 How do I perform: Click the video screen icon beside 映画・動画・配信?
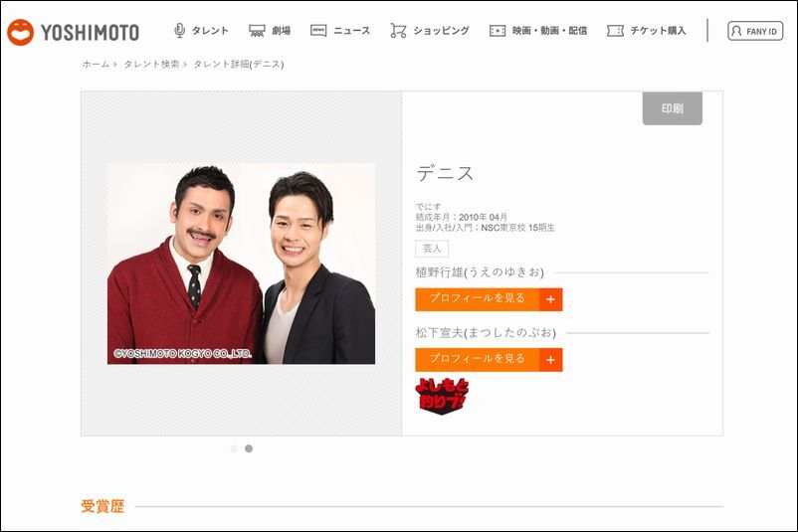pos(498,31)
